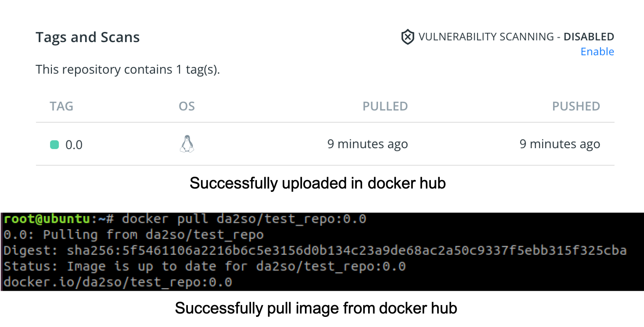Select the Tux icon in the OS column
The height and width of the screenshot is (327, 644).
coord(187,144)
